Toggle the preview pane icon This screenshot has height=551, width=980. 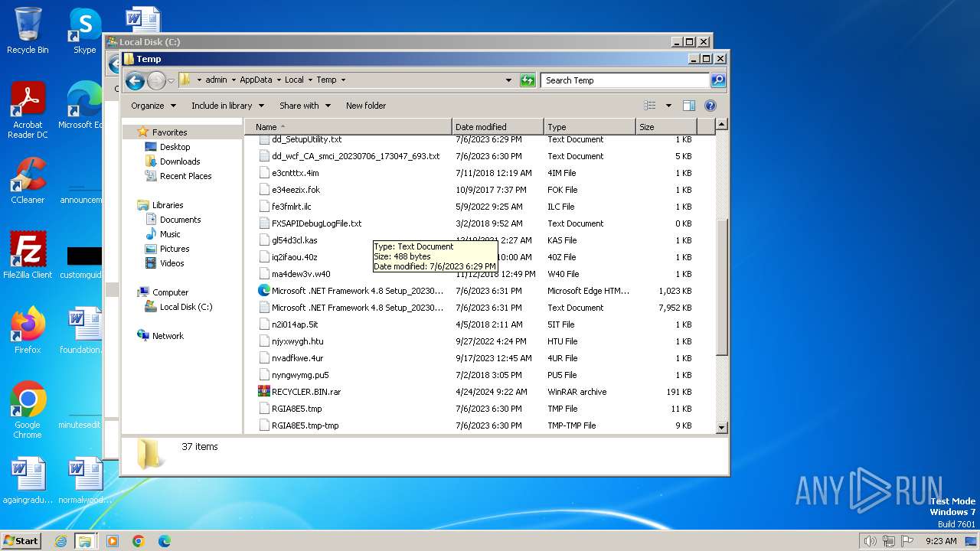[688, 106]
